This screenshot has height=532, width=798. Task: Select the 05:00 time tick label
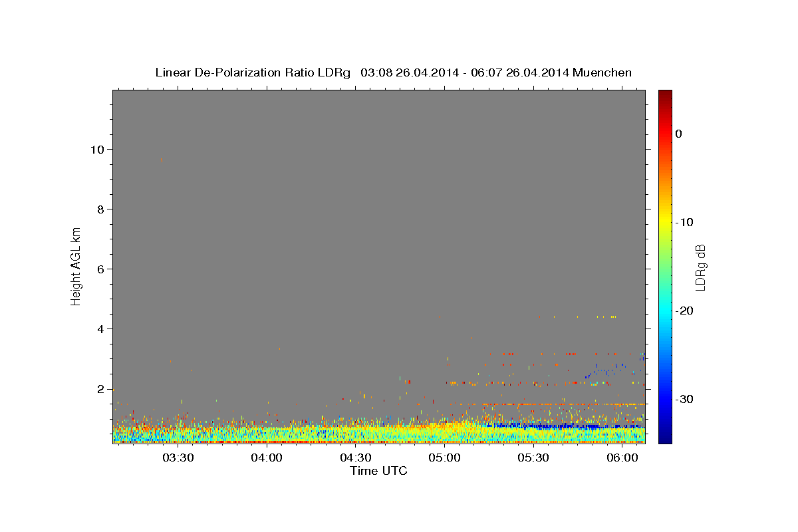[x=444, y=458]
